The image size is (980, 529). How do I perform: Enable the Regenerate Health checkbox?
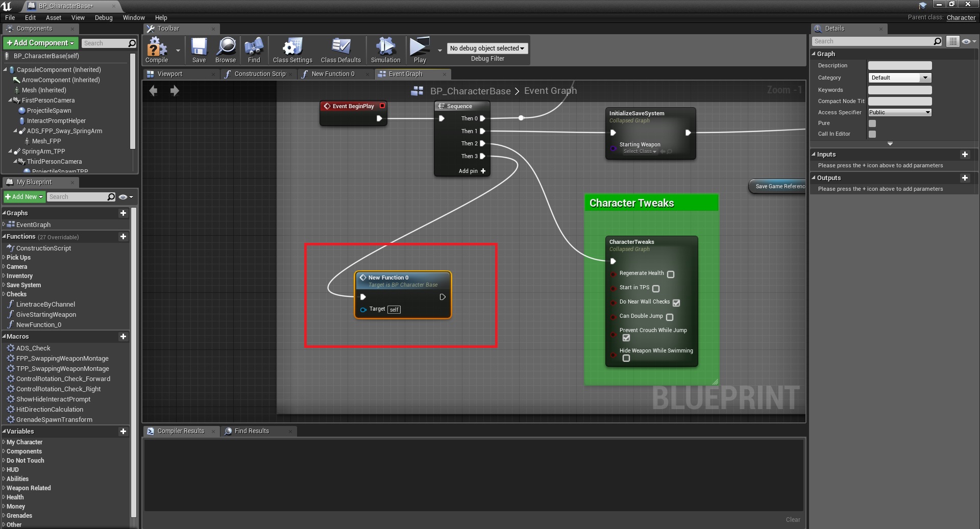671,274
